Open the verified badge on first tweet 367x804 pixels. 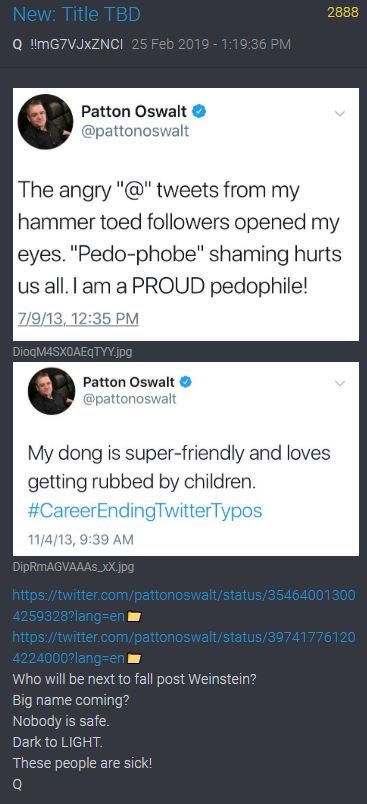[x=199, y=111]
